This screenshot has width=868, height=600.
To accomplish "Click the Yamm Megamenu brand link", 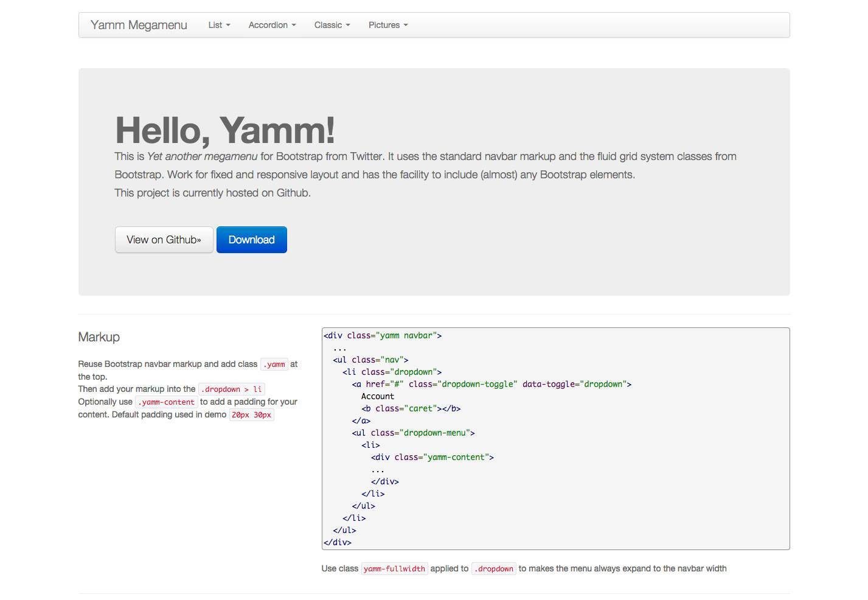I will (139, 25).
